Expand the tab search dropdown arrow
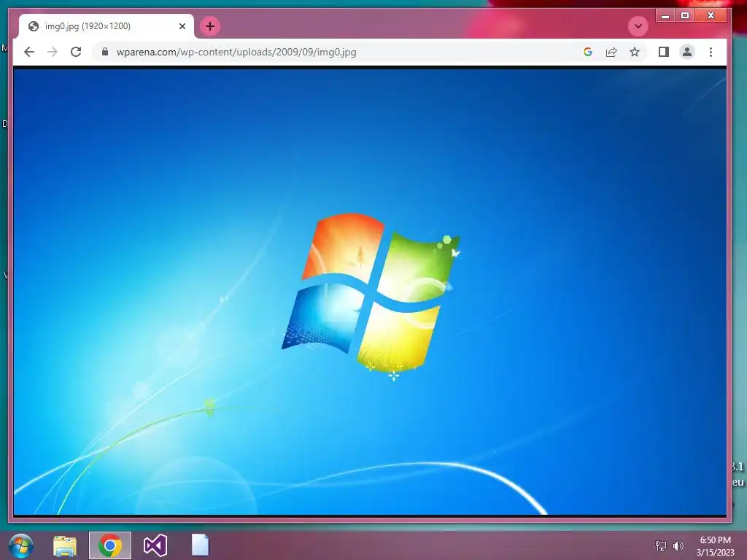The height and width of the screenshot is (560, 747). (638, 26)
